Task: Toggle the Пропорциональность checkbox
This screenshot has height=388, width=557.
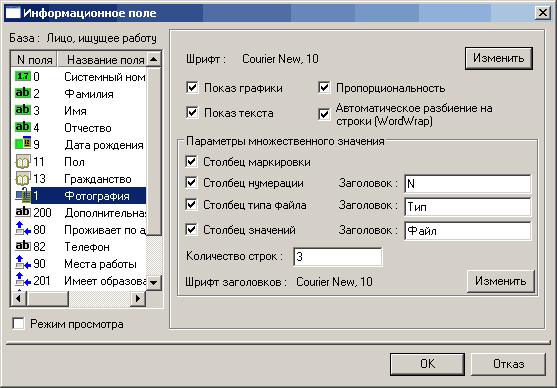Action: 324,87
